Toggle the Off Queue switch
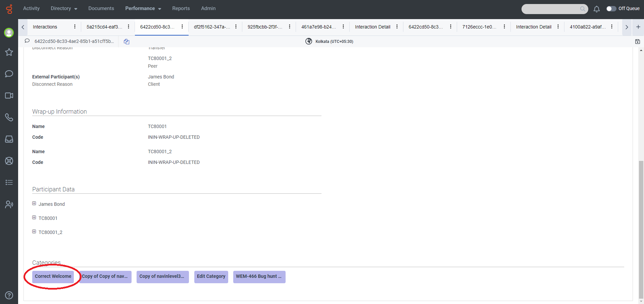Image resolution: width=644 pixels, height=304 pixels. point(611,9)
